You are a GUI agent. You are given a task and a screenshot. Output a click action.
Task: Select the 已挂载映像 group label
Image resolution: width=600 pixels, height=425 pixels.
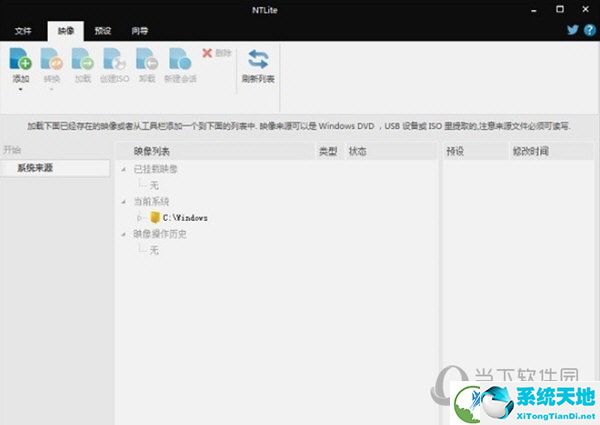(155, 169)
